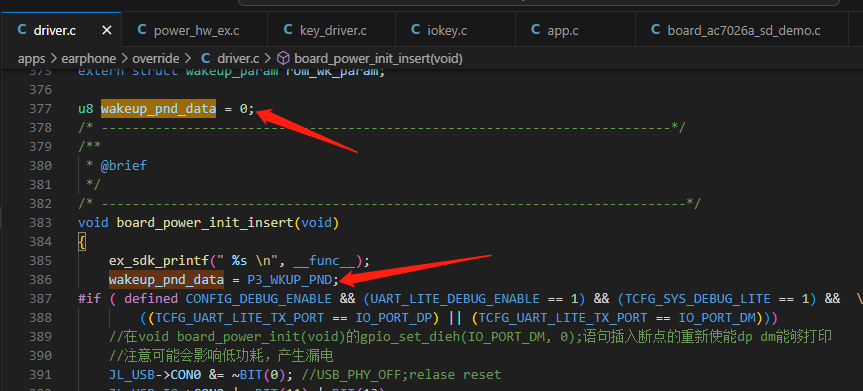Select the apps breadcrumb segment

[31, 58]
